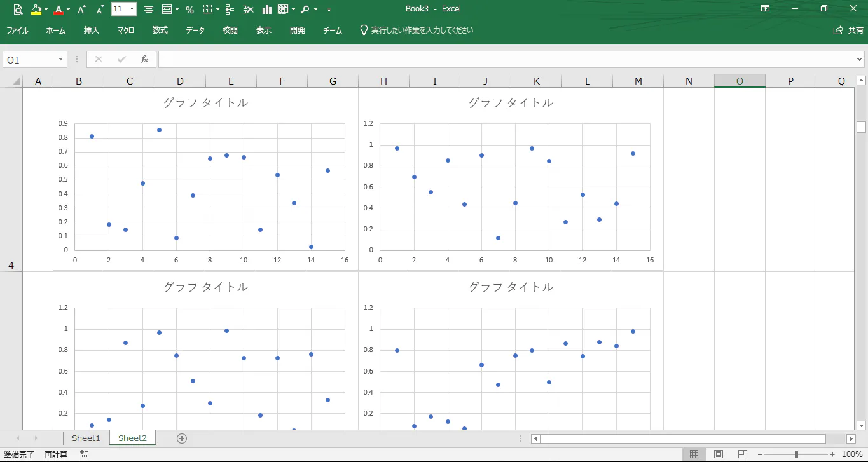Image resolution: width=868 pixels, height=462 pixels.
Task: Open Customize Quick Access Toolbar menu
Action: [329, 9]
